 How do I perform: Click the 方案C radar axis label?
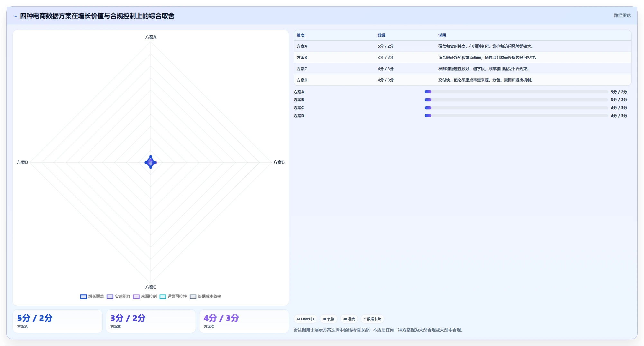click(x=151, y=287)
